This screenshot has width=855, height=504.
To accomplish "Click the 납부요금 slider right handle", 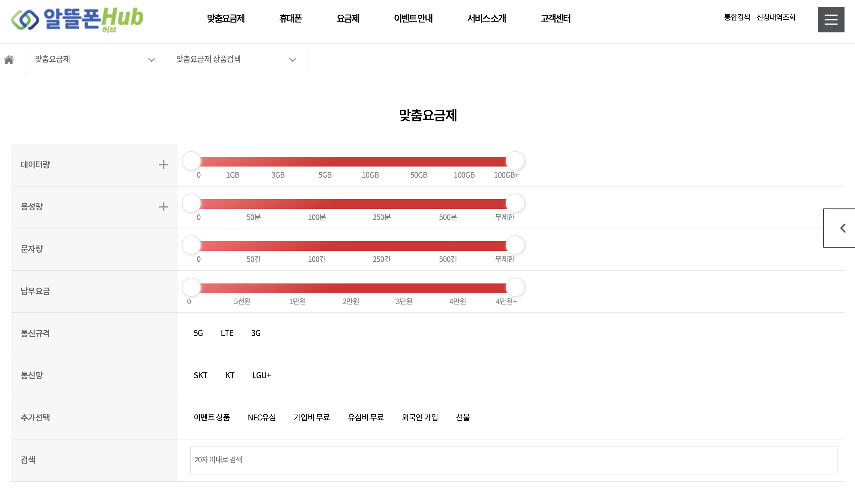I will point(515,287).
